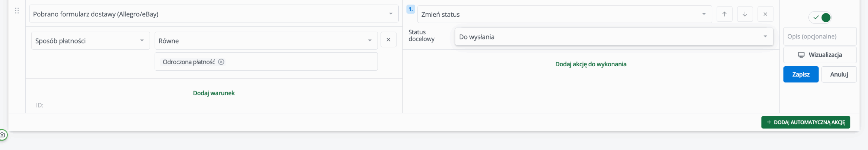Remove the Sposób płatności condition row
The width and height of the screenshot is (868, 150).
388,40
